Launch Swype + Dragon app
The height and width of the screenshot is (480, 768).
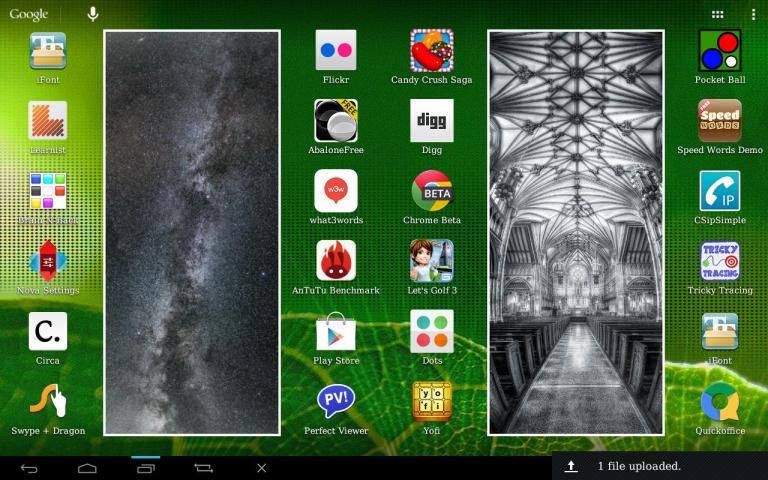point(48,402)
